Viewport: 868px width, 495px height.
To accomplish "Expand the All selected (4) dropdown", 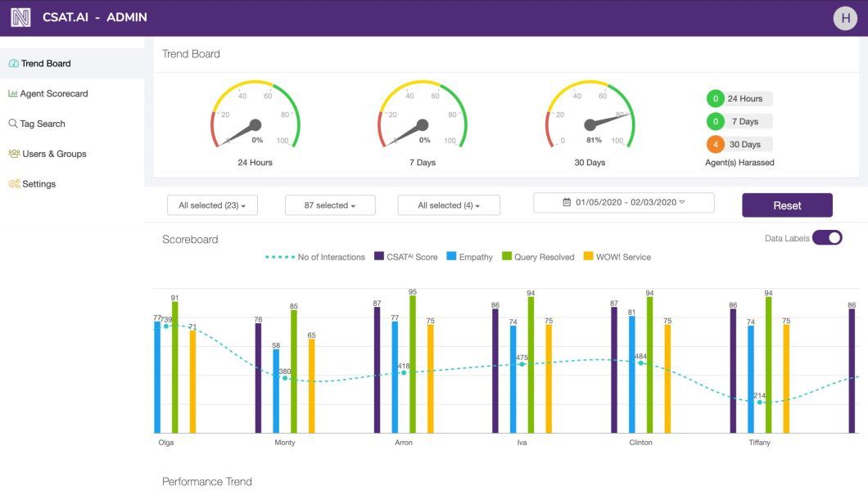I will tap(449, 205).
